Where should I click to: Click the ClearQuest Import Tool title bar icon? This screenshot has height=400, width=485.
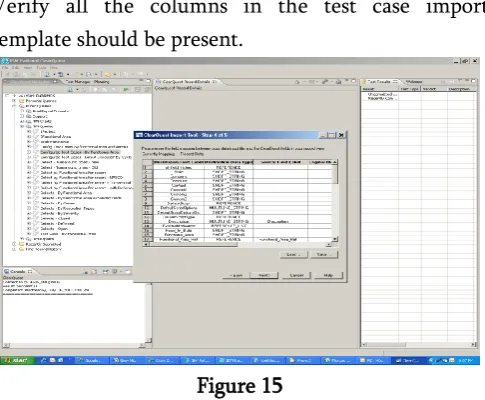coord(139,135)
